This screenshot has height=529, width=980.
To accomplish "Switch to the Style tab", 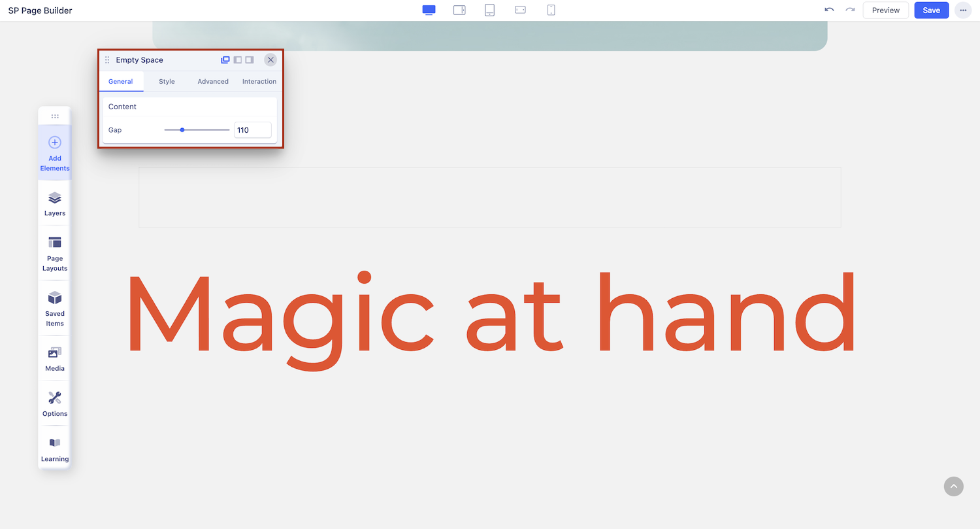I will [167, 82].
